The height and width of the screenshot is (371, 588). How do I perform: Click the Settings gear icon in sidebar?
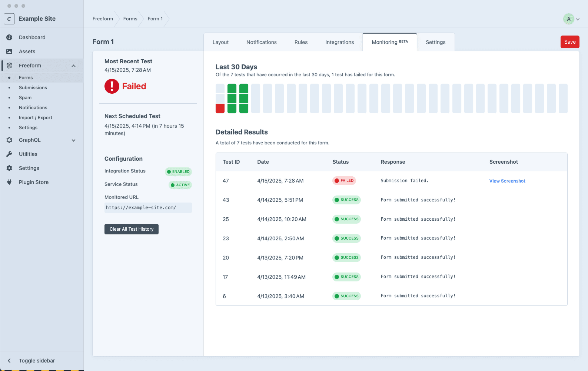click(9, 168)
